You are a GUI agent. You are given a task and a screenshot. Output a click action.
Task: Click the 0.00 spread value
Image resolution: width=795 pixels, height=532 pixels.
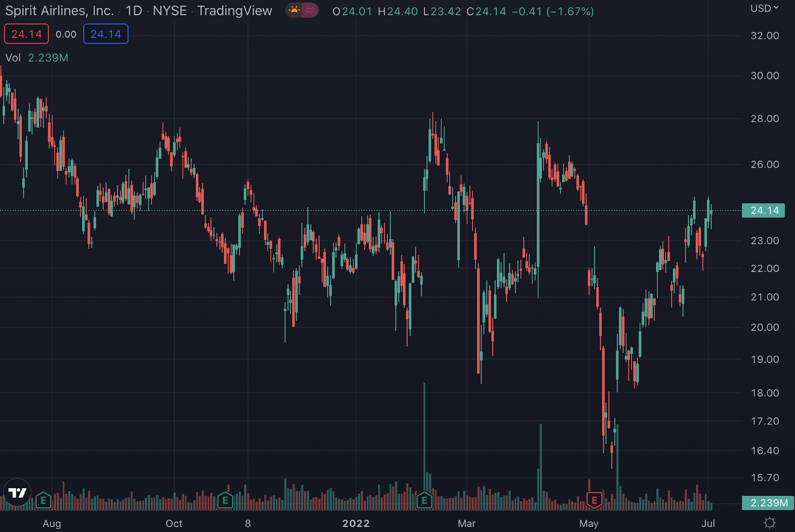(x=66, y=34)
